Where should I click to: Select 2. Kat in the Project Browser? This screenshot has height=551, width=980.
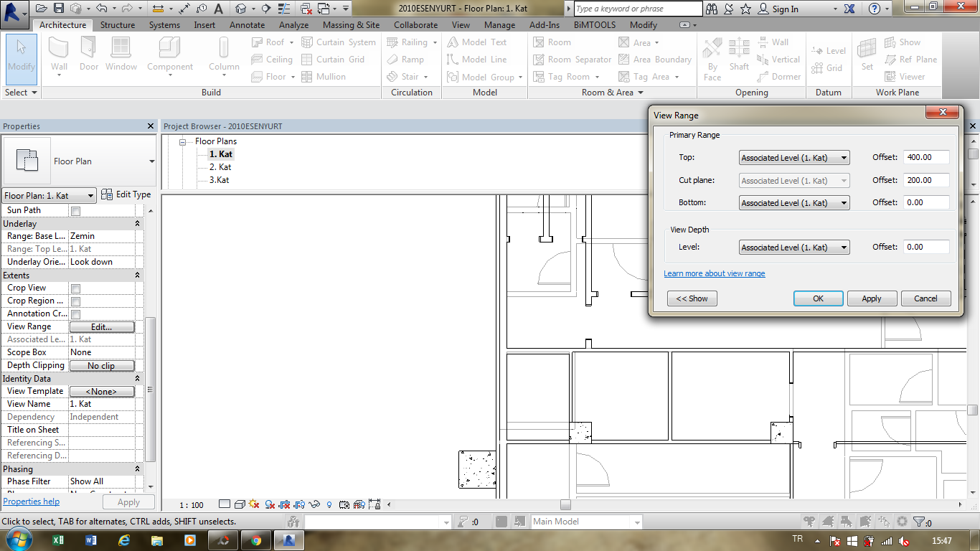[220, 167]
